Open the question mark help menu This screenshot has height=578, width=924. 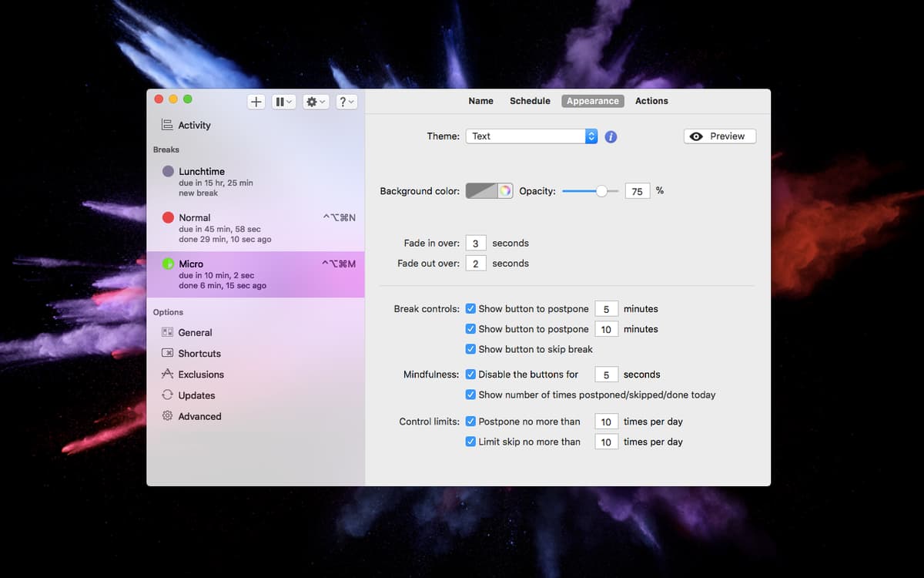click(346, 102)
